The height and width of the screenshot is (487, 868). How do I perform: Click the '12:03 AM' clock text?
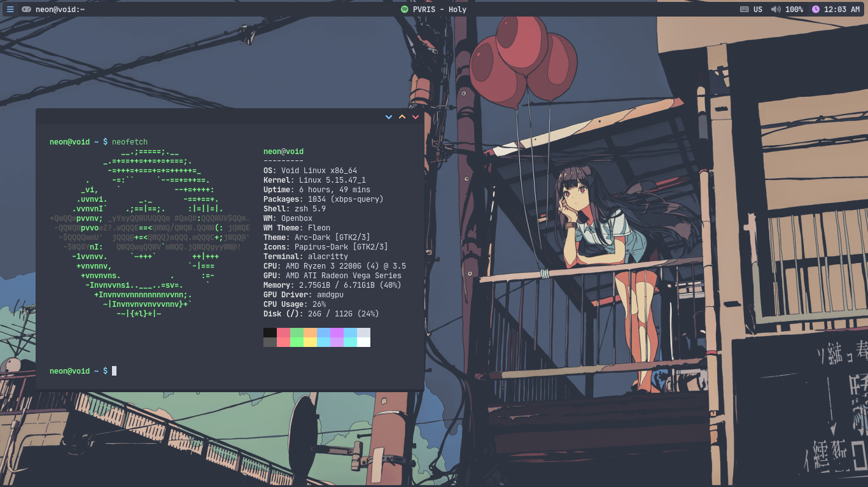point(842,10)
